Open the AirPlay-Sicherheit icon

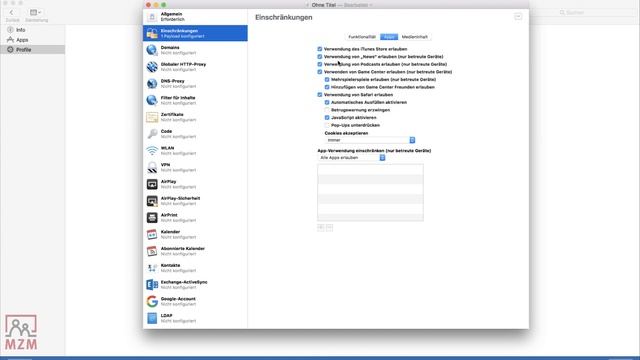[x=152, y=201]
